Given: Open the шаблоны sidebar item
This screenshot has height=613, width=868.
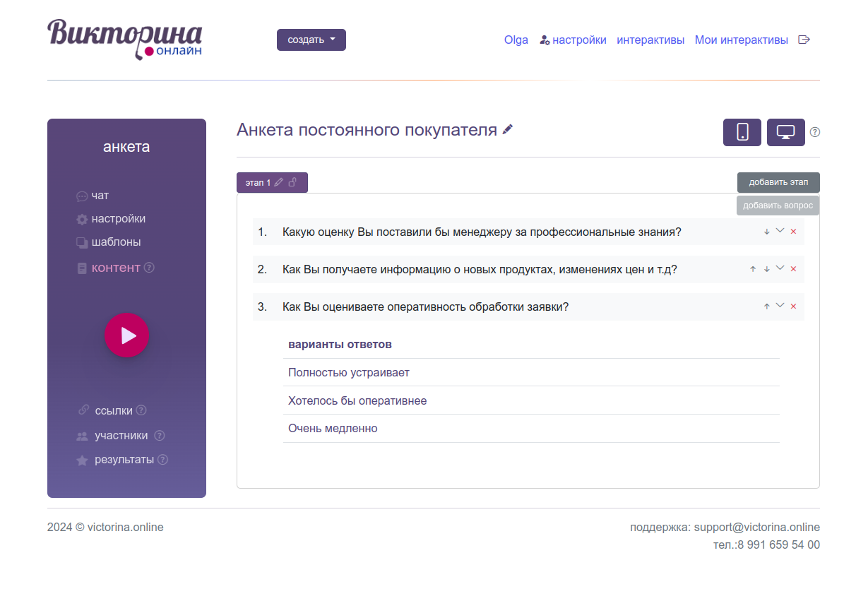Looking at the screenshot, I should tap(109, 242).
